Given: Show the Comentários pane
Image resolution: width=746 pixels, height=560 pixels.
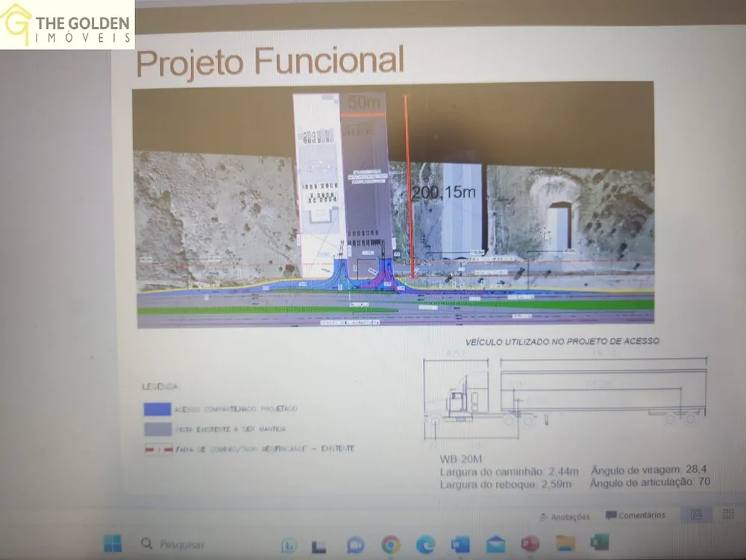Looking at the screenshot, I should click(635, 515).
